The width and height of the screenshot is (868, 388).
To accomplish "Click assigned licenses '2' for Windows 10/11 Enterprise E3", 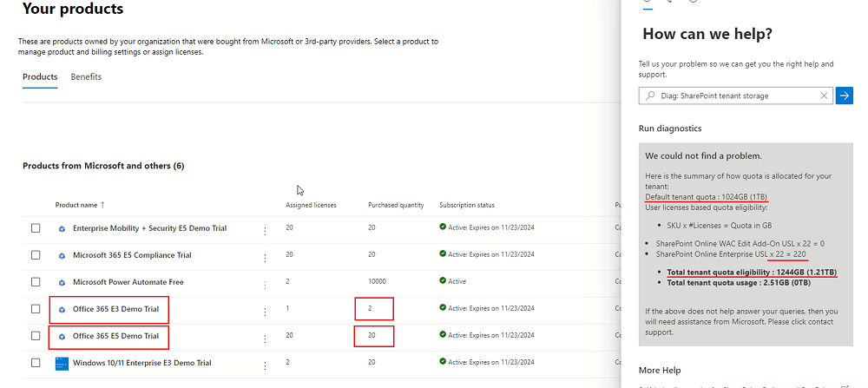I will 287,363.
